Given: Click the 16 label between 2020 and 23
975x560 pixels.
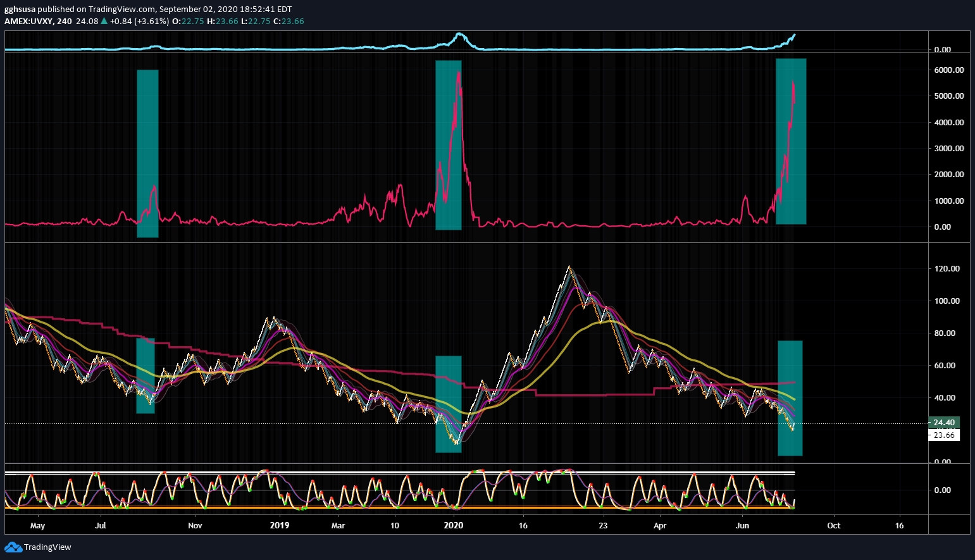Looking at the screenshot, I should 523,526.
